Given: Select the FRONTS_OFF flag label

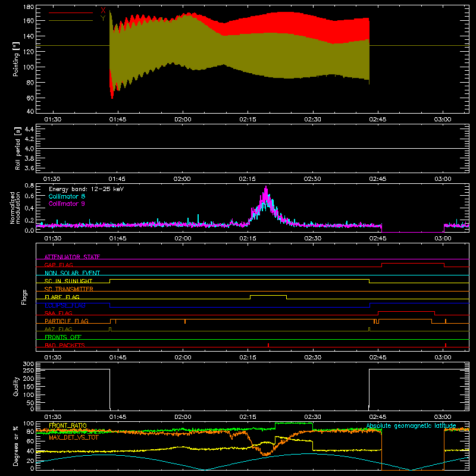Looking at the screenshot, I should point(63,337).
